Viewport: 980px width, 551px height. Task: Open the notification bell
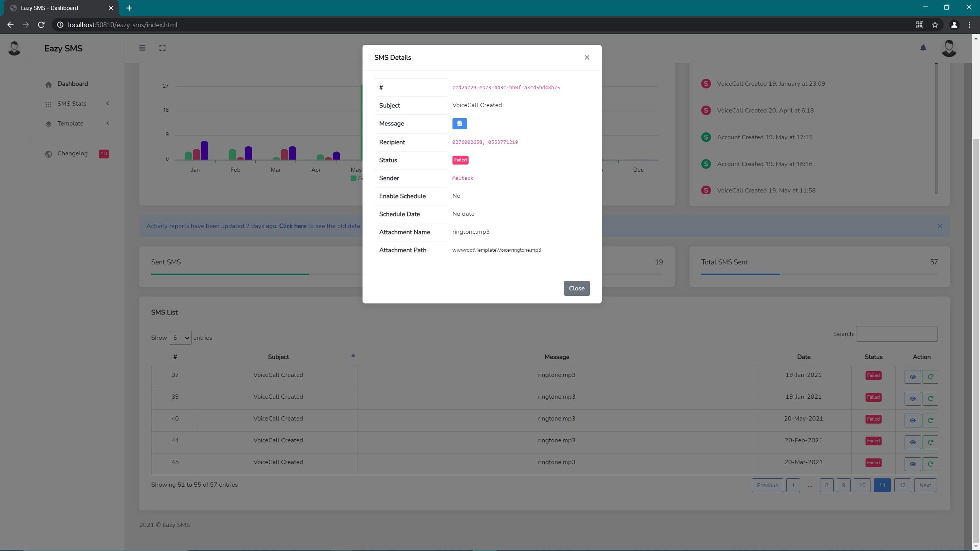pos(923,48)
